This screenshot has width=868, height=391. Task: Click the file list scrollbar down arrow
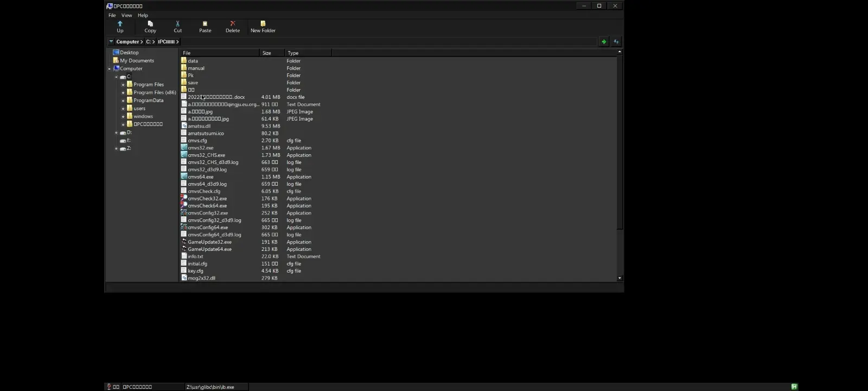tap(620, 278)
